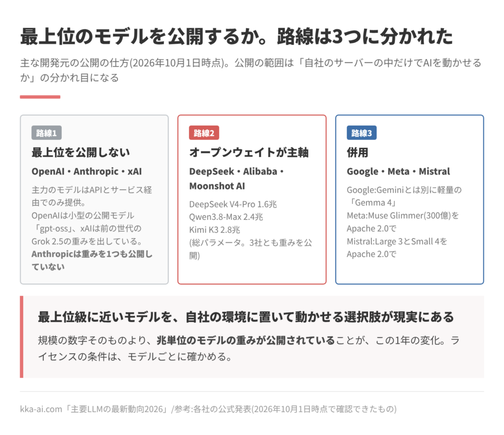504x435 pixels.
Task: Click the subtitle starting 主な開発元の公開の仕方
Action: tap(251, 70)
